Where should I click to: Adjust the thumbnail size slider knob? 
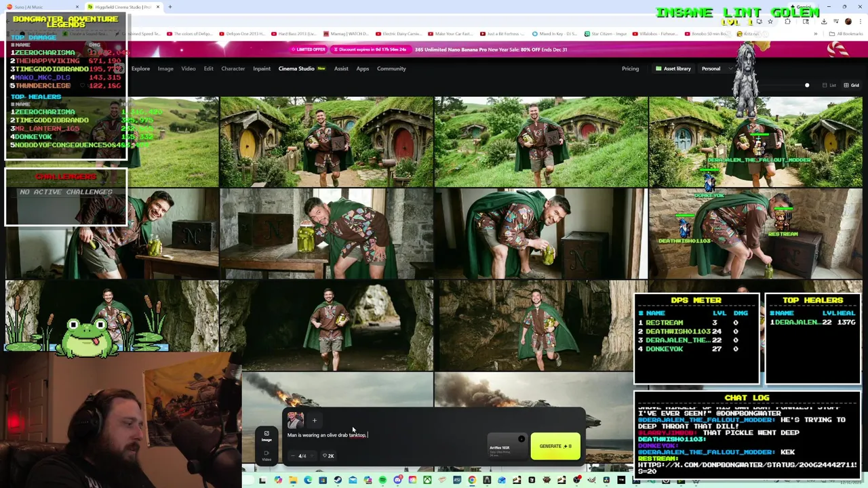point(807,85)
